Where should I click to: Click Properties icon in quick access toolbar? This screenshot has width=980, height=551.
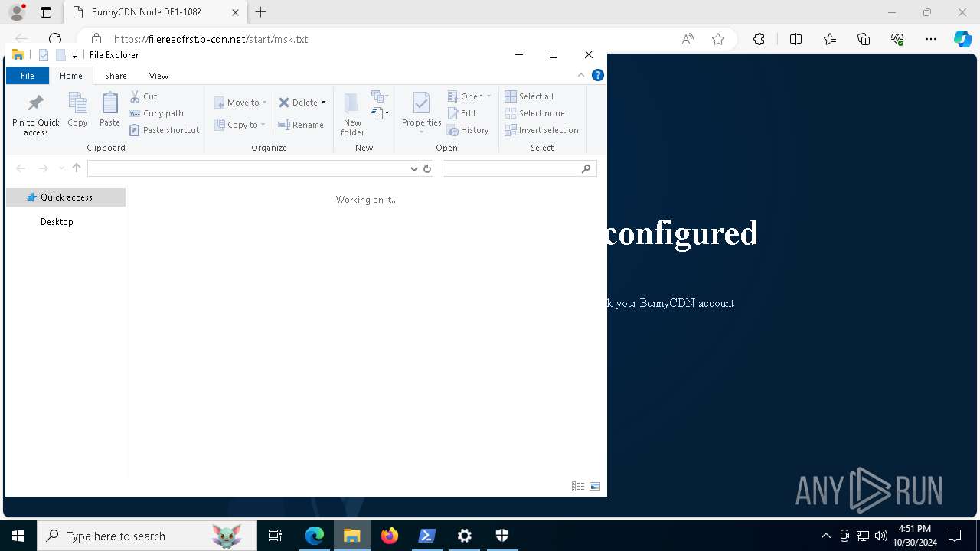point(44,55)
